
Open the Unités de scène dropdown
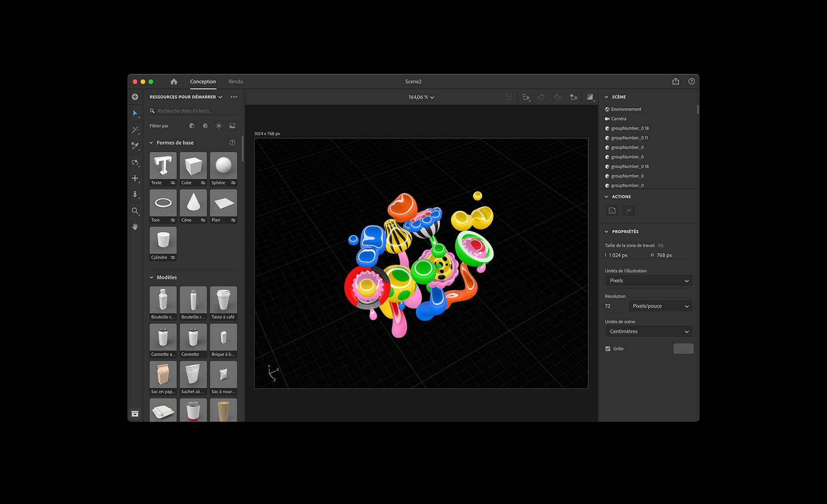(x=648, y=331)
